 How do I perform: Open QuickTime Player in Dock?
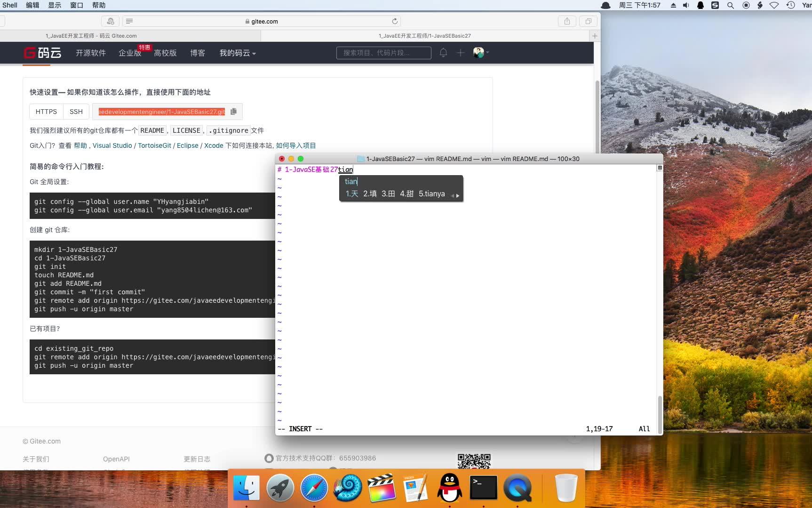[517, 487]
